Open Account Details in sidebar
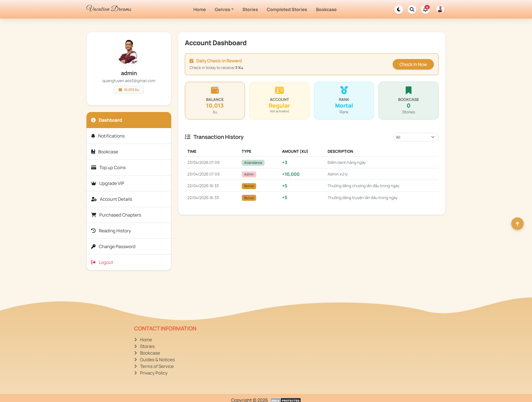532x402 pixels. coord(129,199)
